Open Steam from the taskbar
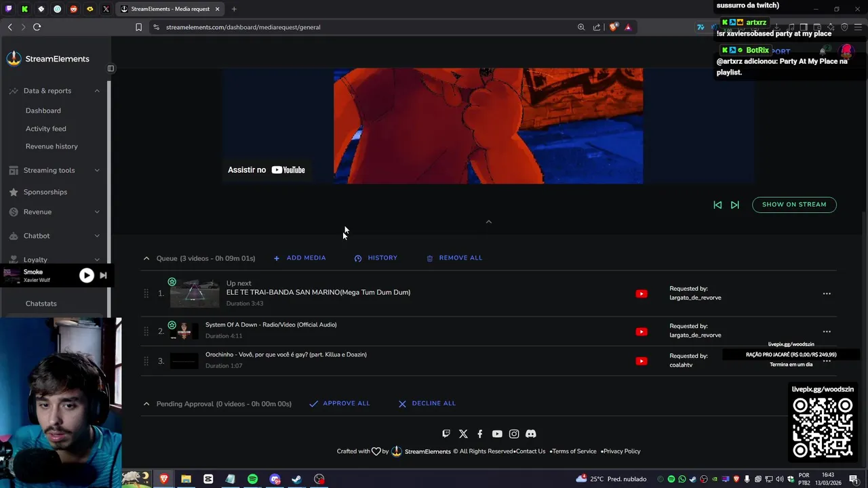The width and height of the screenshot is (868, 488). coord(297,479)
